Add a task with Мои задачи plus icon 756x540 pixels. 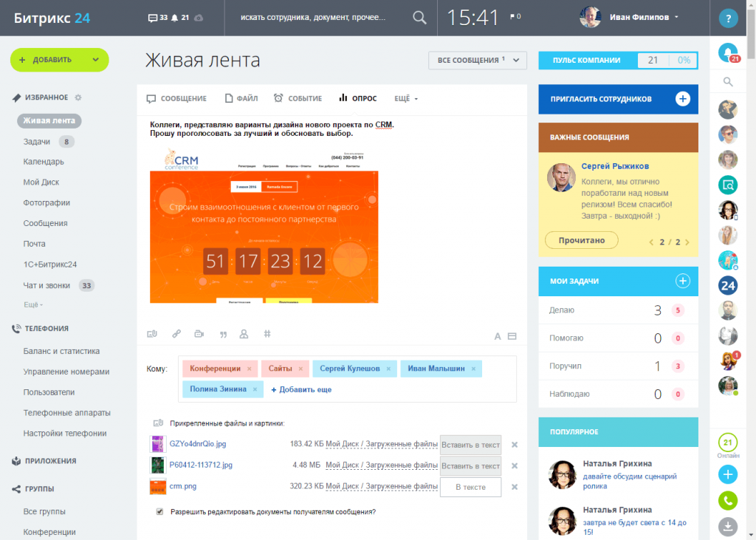(x=682, y=281)
